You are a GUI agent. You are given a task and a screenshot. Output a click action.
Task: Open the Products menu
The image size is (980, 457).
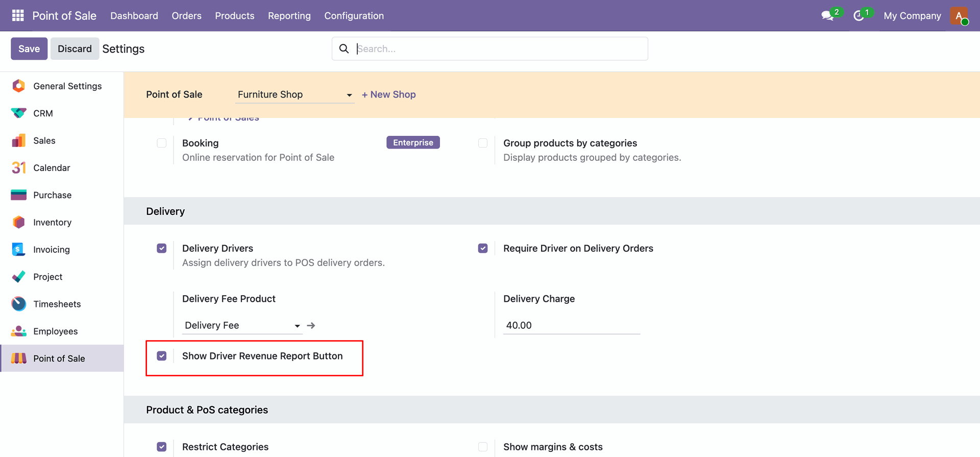click(x=235, y=16)
